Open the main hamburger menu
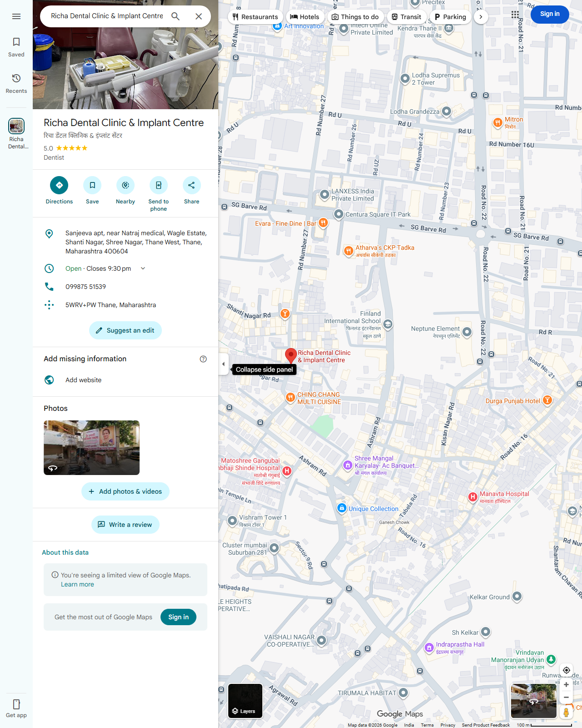 [x=16, y=16]
